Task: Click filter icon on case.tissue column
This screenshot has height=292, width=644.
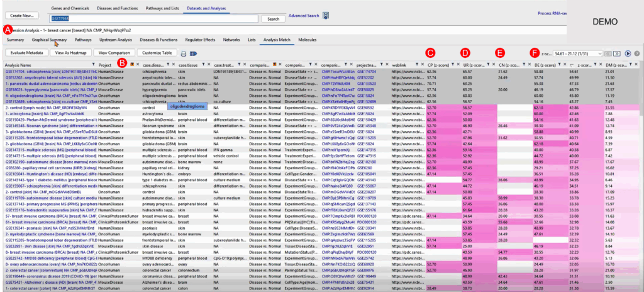Action: pos(203,65)
